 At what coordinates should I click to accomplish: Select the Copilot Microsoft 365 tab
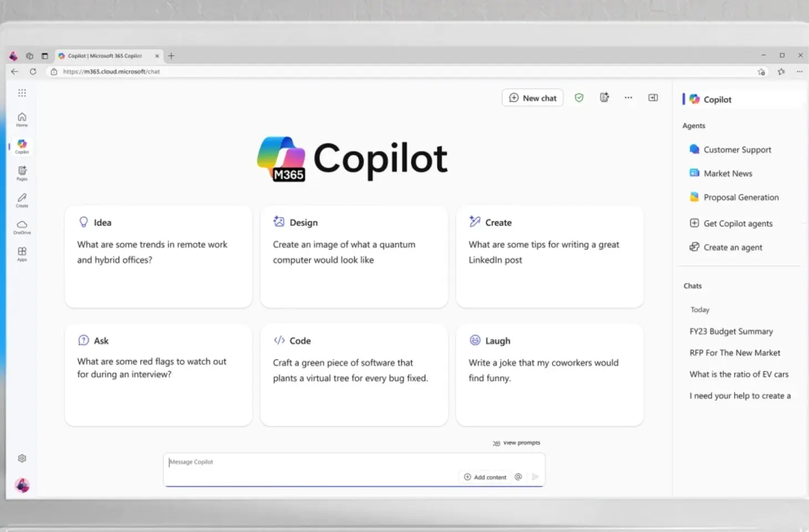(109, 55)
